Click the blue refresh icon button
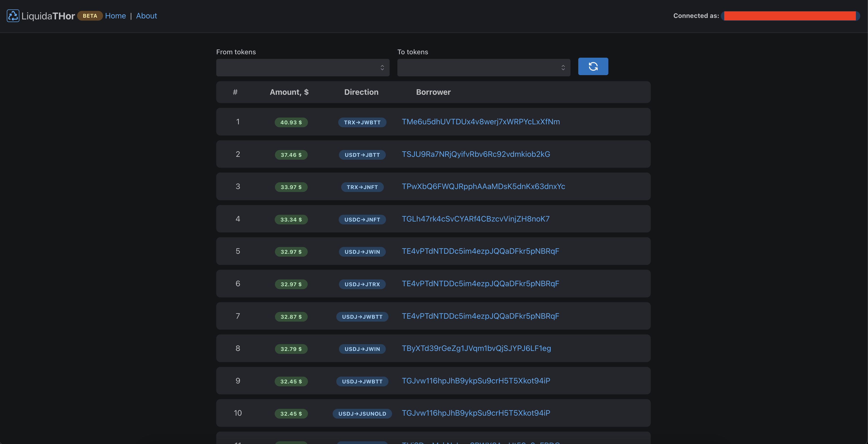Viewport: 868px width, 444px height. [593, 66]
